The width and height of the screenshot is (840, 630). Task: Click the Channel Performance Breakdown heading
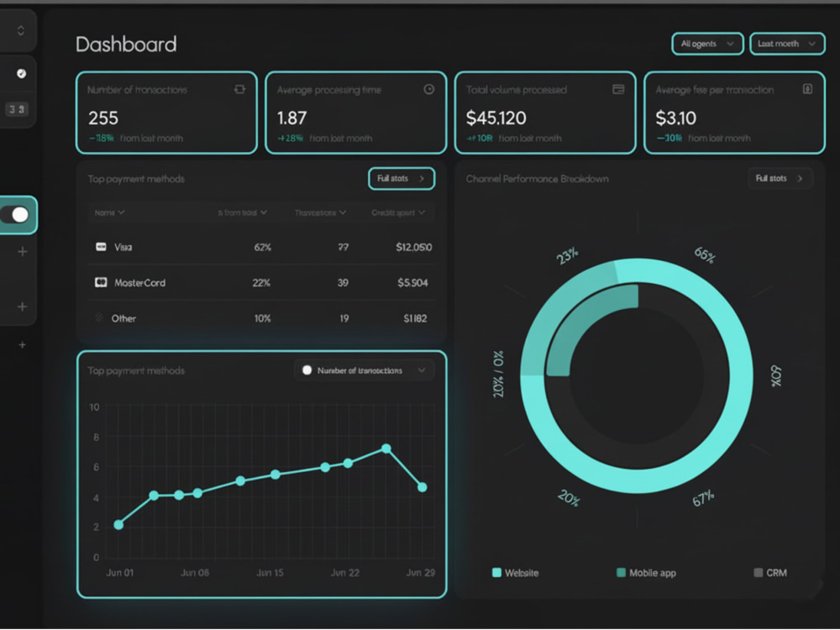click(537, 179)
